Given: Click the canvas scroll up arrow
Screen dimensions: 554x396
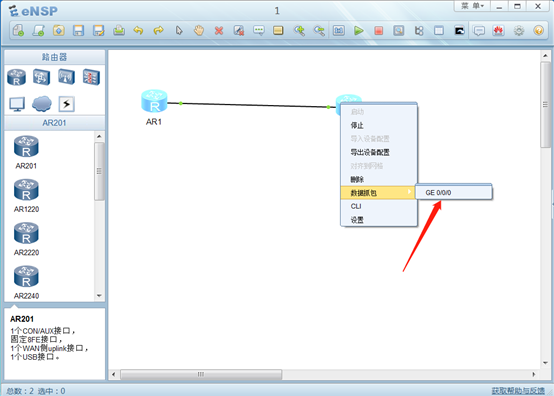Looking at the screenshot, I should coord(546,56).
